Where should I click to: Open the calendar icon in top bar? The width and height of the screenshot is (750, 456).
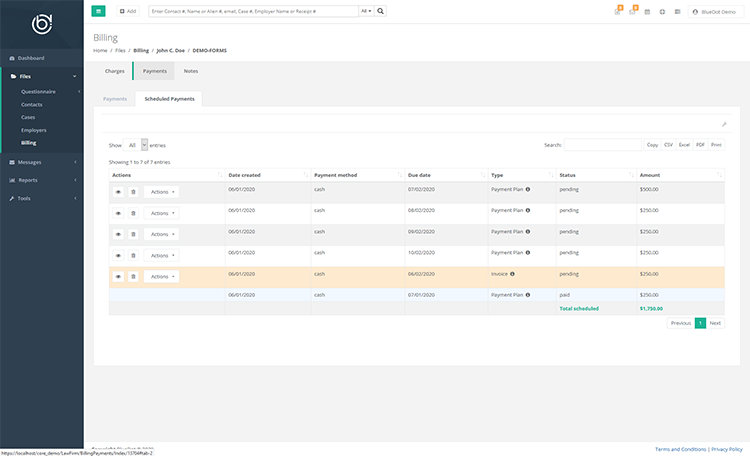(647, 11)
